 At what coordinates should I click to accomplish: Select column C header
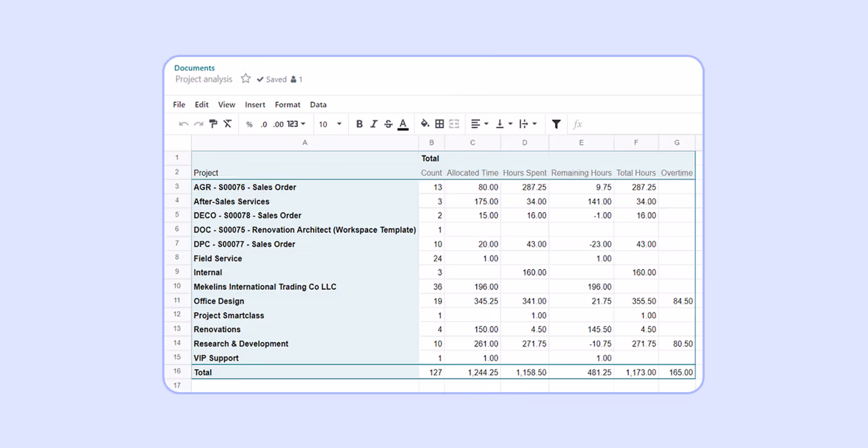point(472,142)
